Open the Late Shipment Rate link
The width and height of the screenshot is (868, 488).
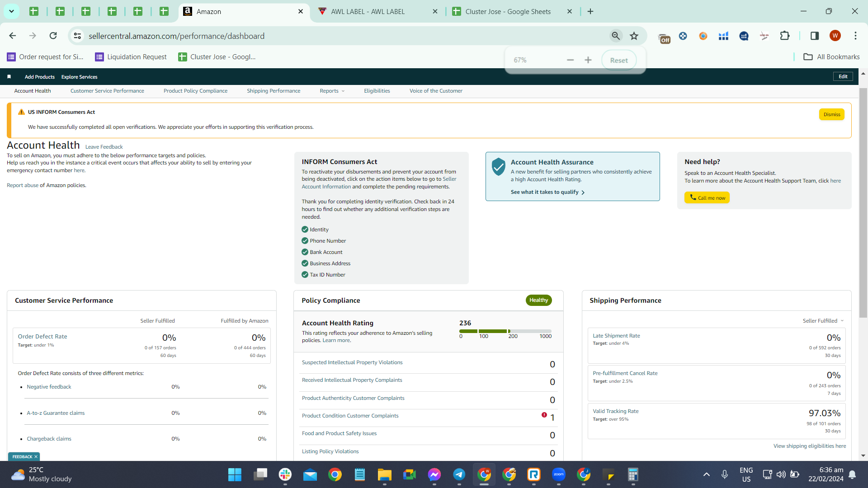(x=617, y=336)
